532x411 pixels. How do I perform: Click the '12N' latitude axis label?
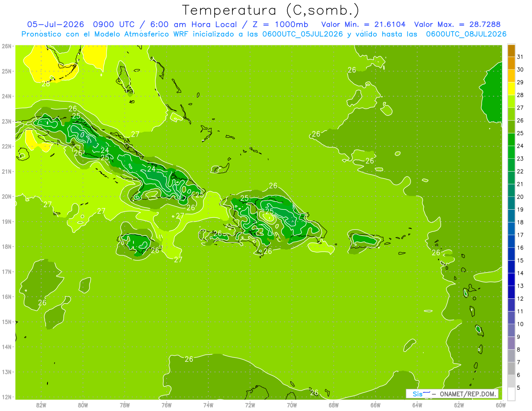pyautogui.click(x=6, y=397)
